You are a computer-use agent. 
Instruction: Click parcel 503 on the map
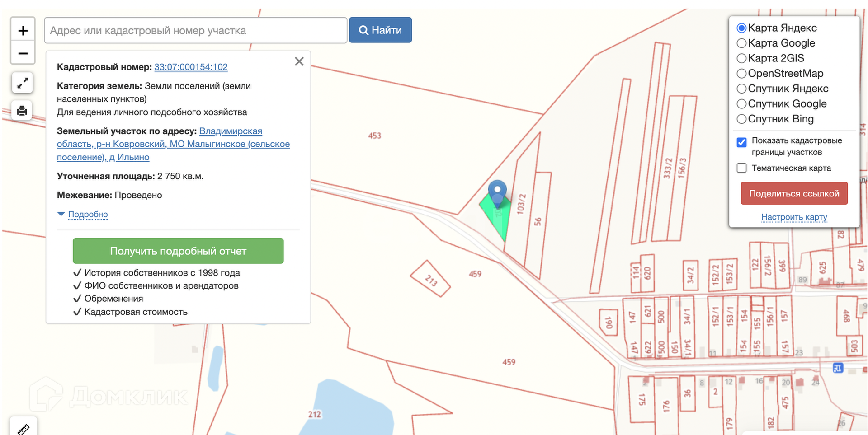click(x=854, y=346)
